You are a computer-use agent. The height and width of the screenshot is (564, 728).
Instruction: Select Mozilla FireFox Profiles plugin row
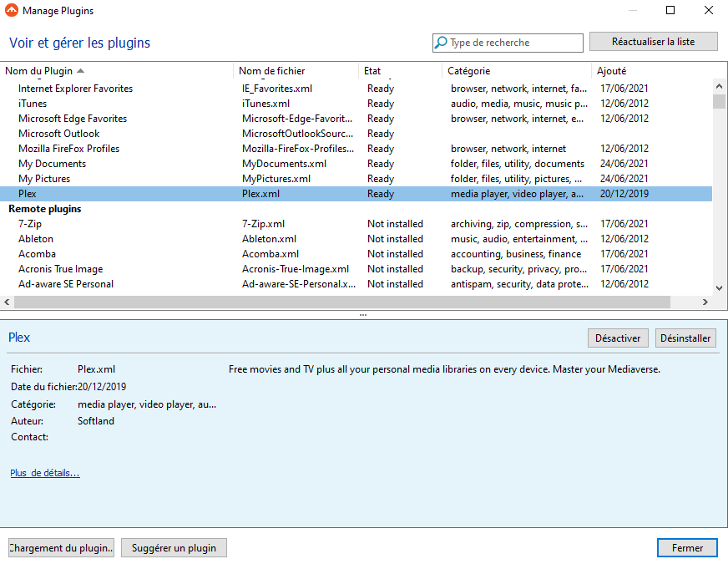click(x=356, y=149)
